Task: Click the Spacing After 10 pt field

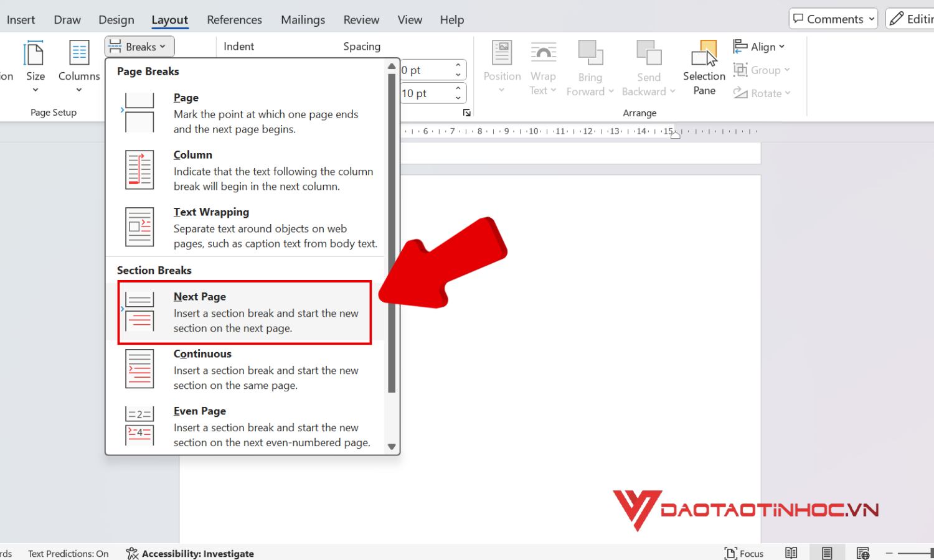Action: [x=426, y=93]
